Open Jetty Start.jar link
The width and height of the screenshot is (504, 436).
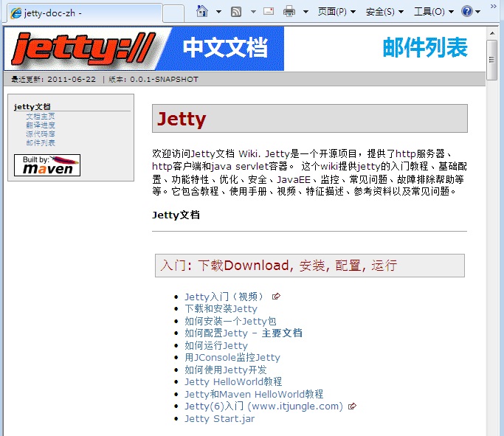coord(220,418)
